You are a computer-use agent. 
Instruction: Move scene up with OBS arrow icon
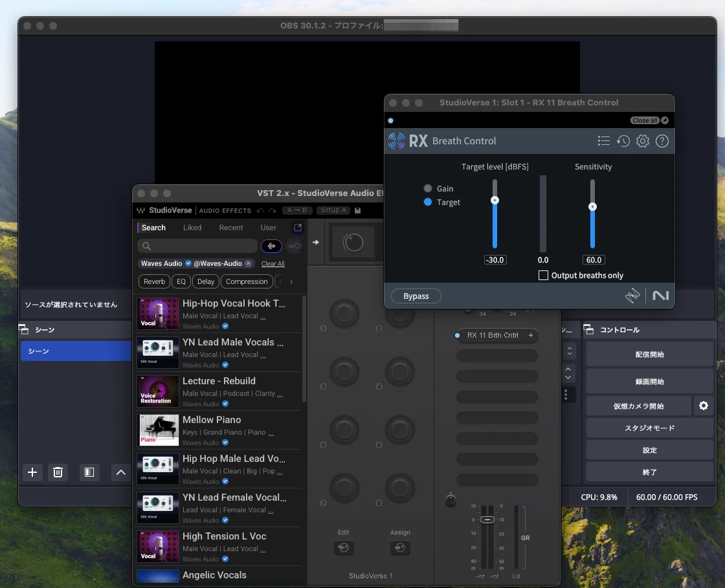pos(120,472)
